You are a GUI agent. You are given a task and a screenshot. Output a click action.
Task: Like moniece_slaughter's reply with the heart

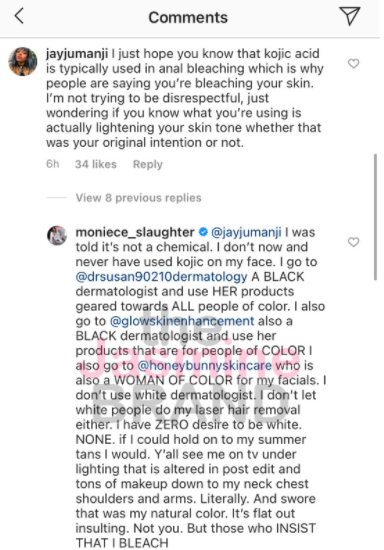point(353,242)
